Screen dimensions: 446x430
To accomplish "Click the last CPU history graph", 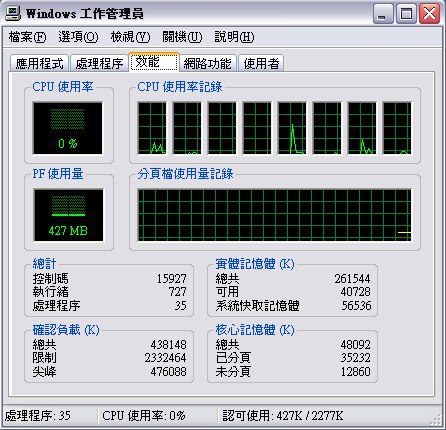I will [397, 128].
